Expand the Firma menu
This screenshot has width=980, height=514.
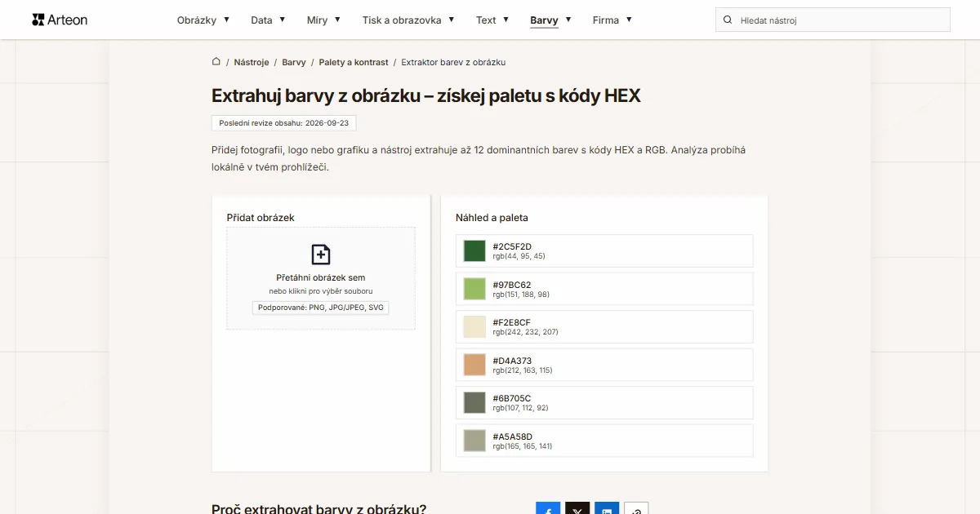[x=612, y=20]
